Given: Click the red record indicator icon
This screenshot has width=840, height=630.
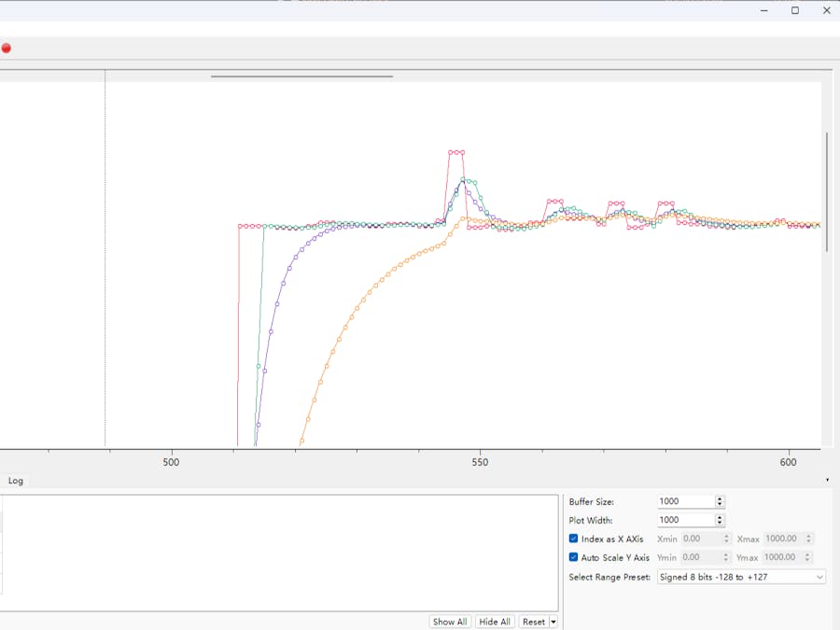Looking at the screenshot, I should click(x=6, y=48).
